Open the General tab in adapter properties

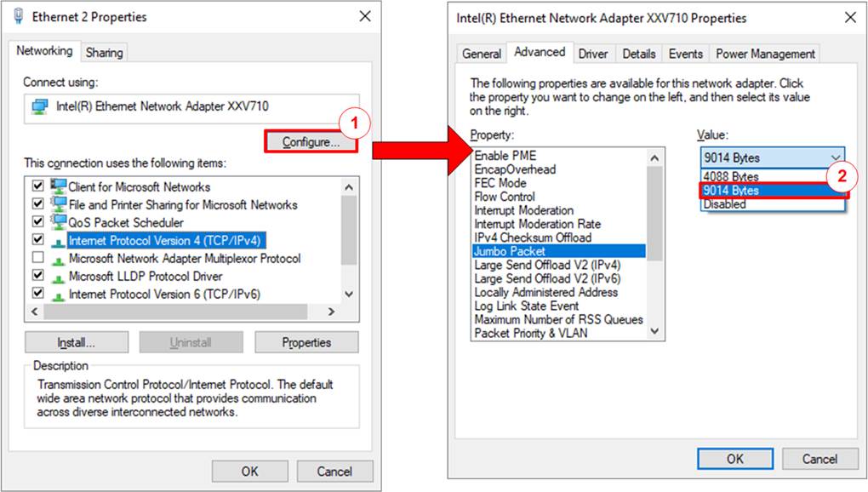(481, 54)
